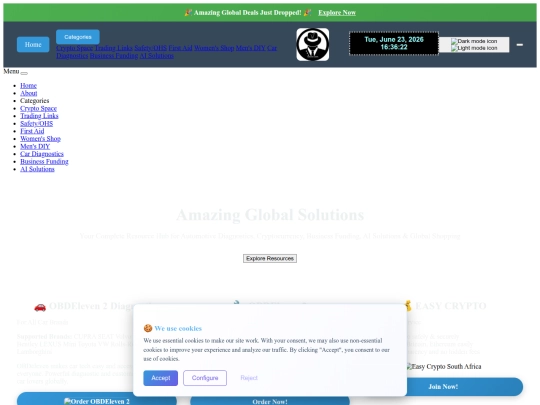Open Men's DIY link in the dark header bar
540x405 pixels.
(x=250, y=48)
